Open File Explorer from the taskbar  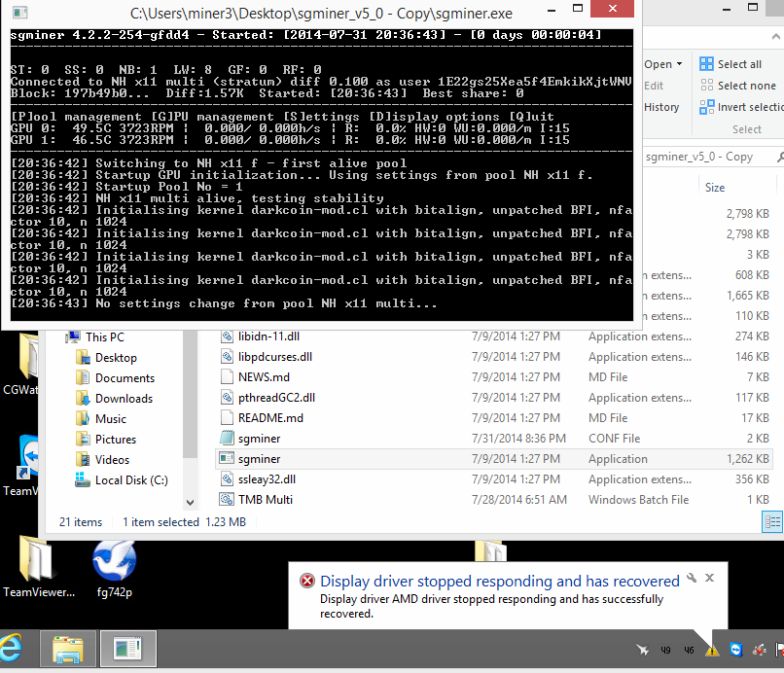(x=68, y=649)
